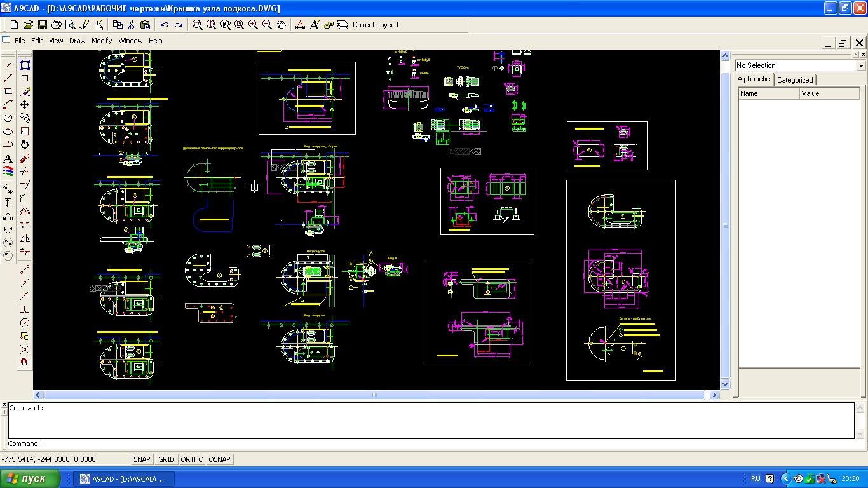Screen dimensions: 868x488
Task: Open the Layers manager icon
Action: 342,25
